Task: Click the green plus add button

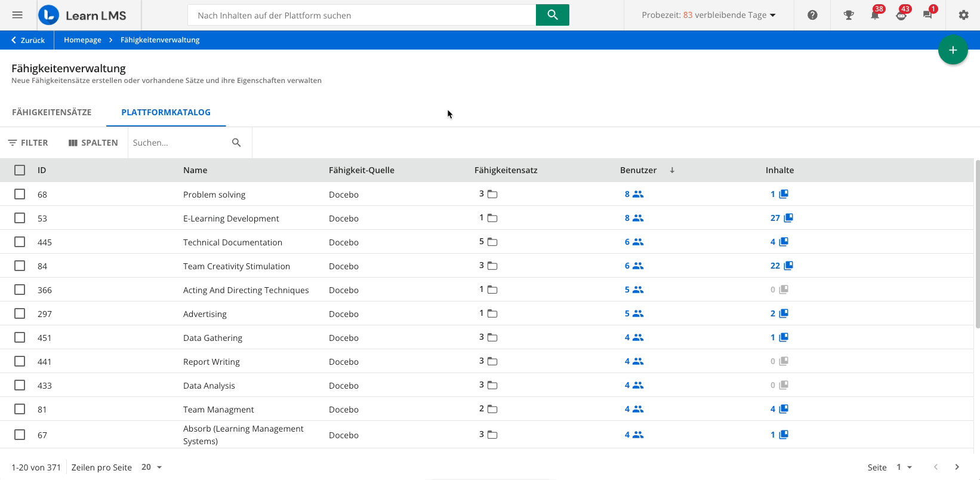Action: pyautogui.click(x=953, y=50)
